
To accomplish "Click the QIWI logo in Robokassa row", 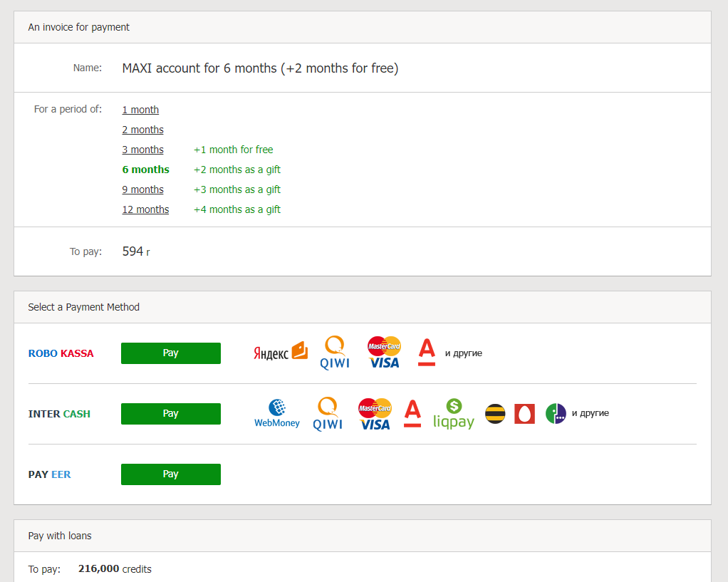I will tap(334, 353).
